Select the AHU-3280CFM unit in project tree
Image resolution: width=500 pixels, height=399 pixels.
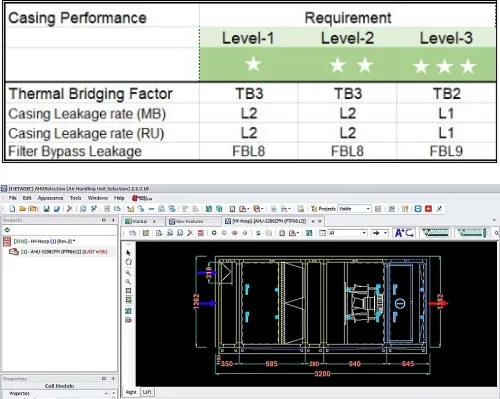[64, 252]
